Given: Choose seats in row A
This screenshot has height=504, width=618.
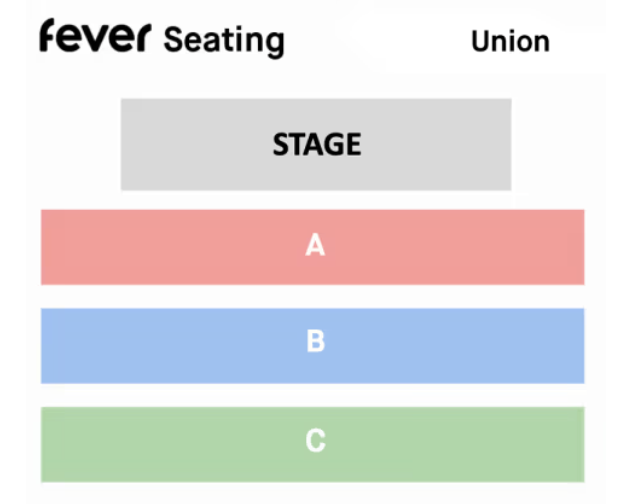Looking at the screenshot, I should 200,247.
